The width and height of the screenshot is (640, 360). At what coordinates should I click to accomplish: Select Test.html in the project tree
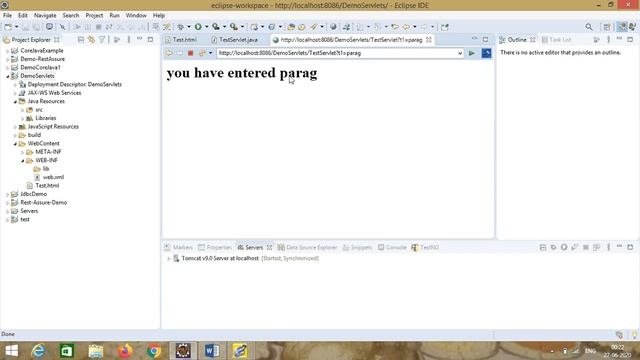47,186
